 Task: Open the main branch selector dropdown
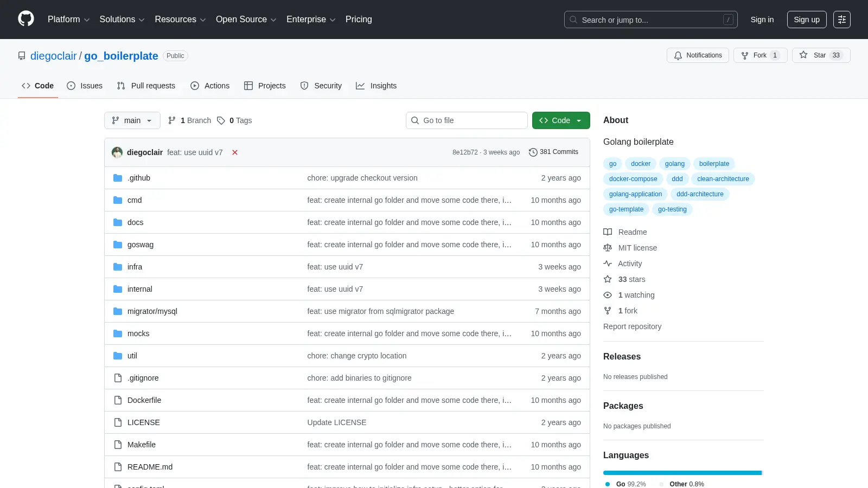tap(132, 120)
